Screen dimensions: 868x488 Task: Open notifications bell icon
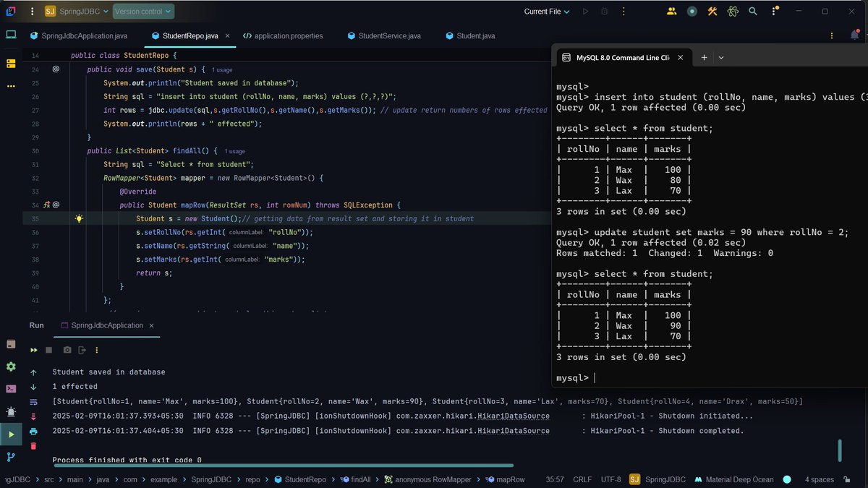(856, 35)
